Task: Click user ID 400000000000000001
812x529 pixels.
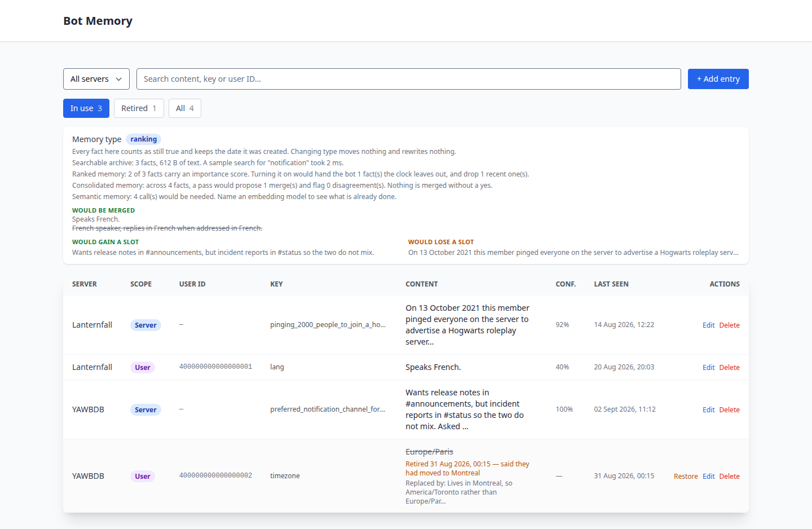Action: [216, 367]
